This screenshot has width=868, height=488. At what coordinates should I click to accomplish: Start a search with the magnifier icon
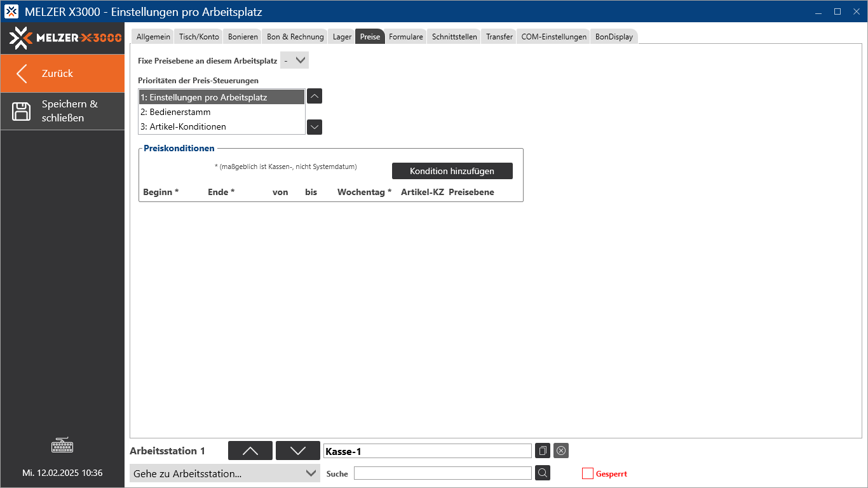click(542, 473)
